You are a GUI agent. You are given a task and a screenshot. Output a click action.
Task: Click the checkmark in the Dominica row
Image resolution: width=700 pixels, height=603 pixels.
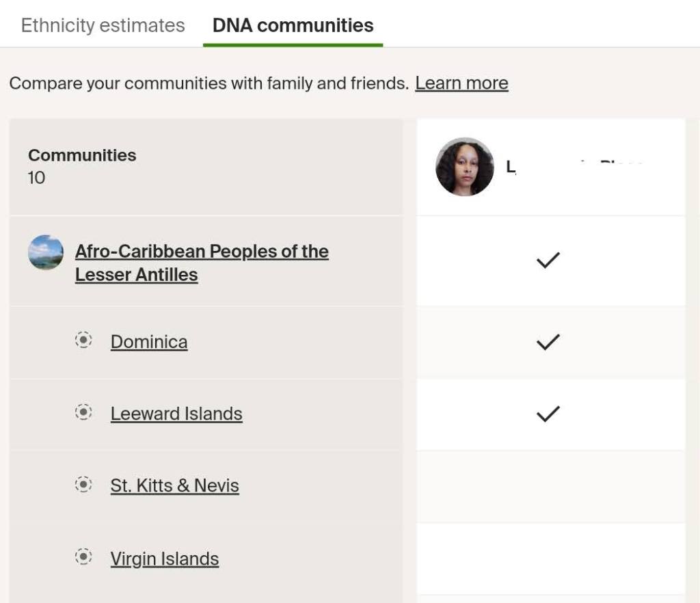pos(548,342)
